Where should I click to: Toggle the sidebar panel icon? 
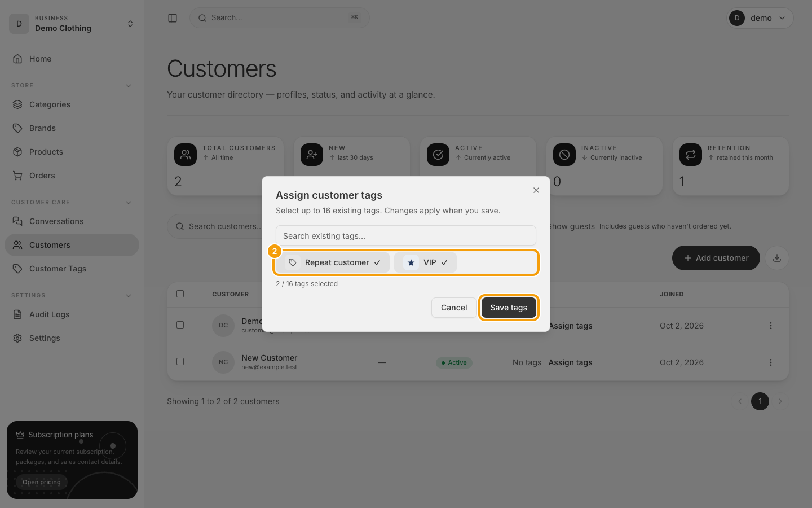point(173,18)
